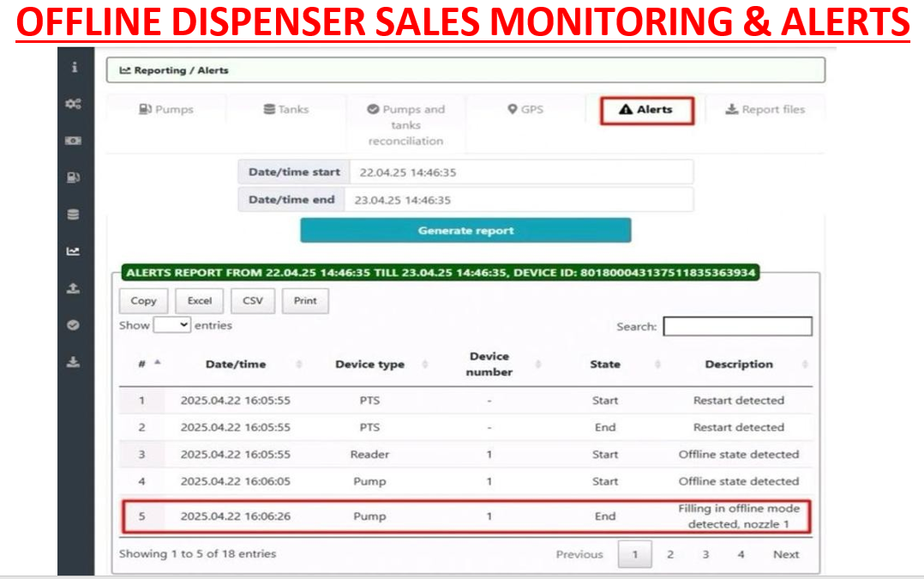Click the money/payment sidebar icon
The height and width of the screenshot is (579, 924).
click(x=75, y=140)
